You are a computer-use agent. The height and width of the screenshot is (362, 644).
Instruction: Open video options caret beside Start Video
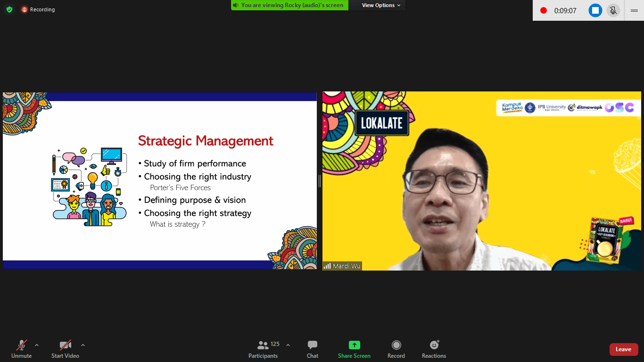[83, 345]
